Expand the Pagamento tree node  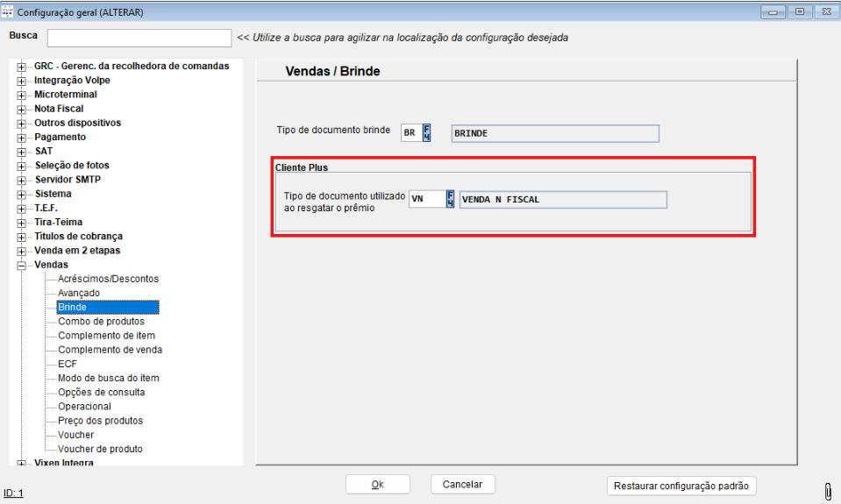click(21, 138)
